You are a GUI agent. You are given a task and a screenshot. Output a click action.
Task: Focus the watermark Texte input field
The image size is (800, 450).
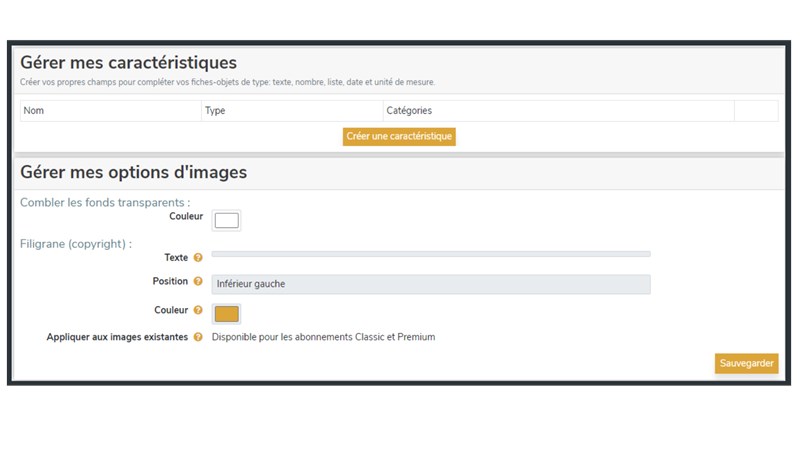point(431,254)
